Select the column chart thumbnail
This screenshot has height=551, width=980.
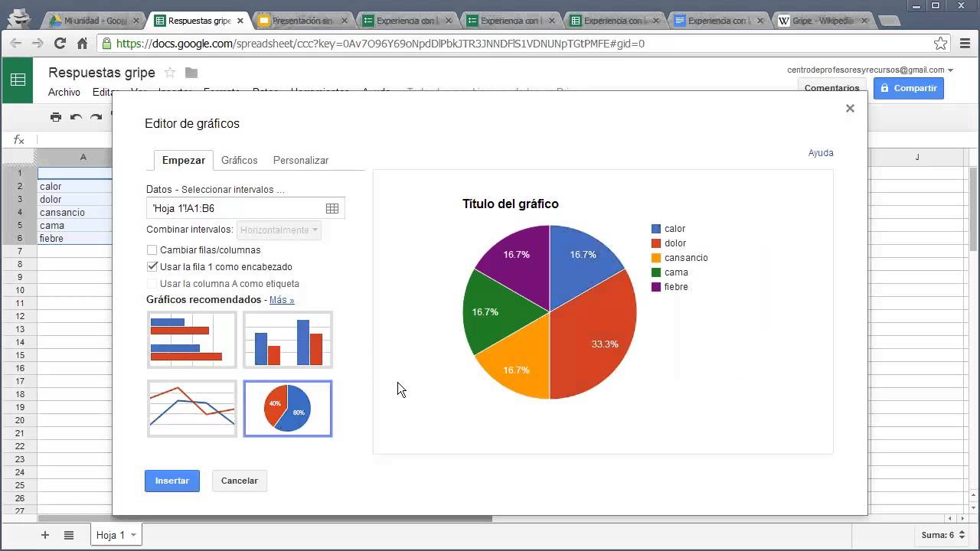[x=288, y=340]
